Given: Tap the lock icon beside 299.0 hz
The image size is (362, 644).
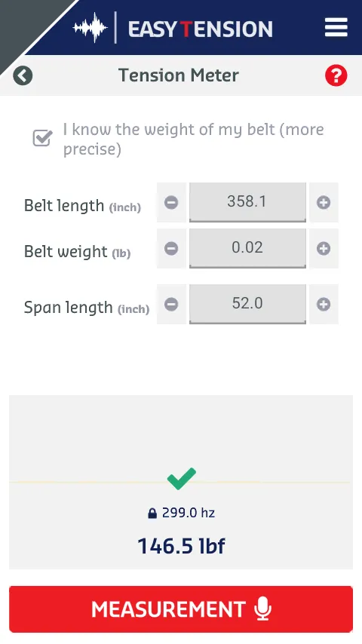Looking at the screenshot, I should pyautogui.click(x=152, y=514).
